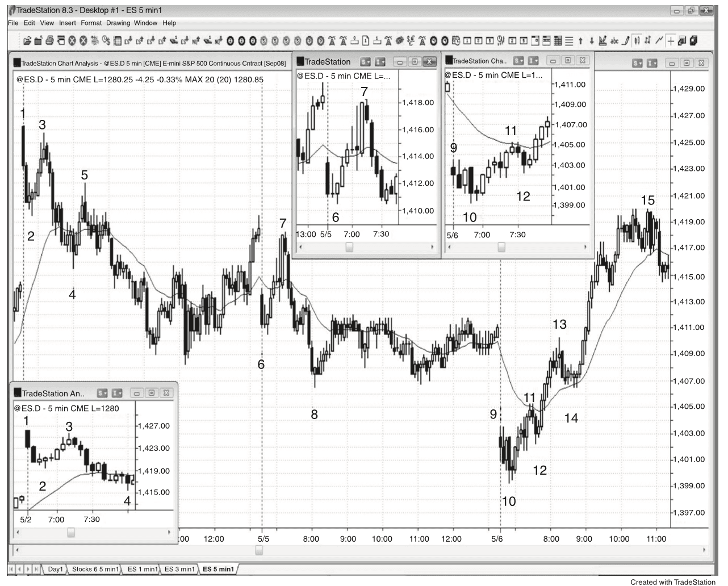Jump to the first workspace tab arrow
This screenshot has height=586, width=728.
point(12,569)
